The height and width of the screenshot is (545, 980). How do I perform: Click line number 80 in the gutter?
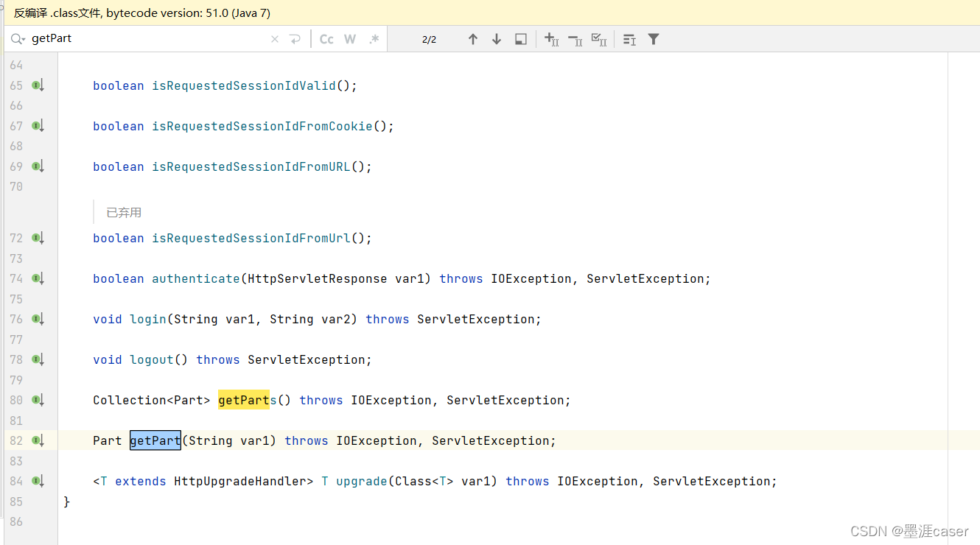(x=16, y=400)
